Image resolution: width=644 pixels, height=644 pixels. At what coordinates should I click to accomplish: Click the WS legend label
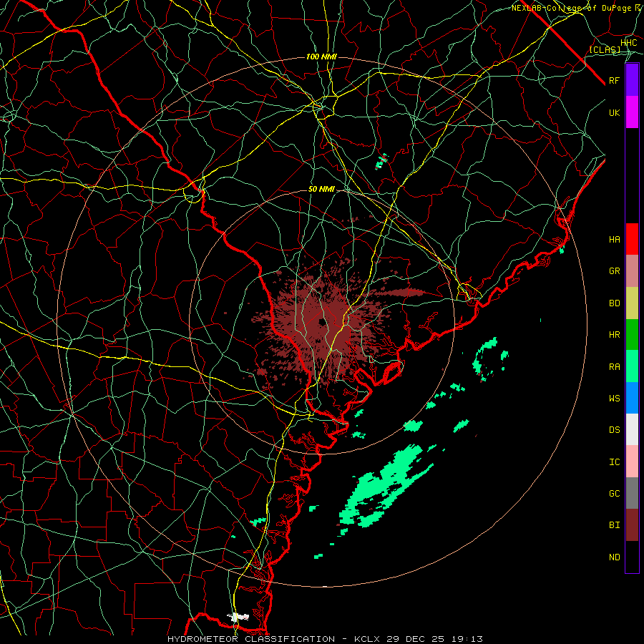point(615,398)
